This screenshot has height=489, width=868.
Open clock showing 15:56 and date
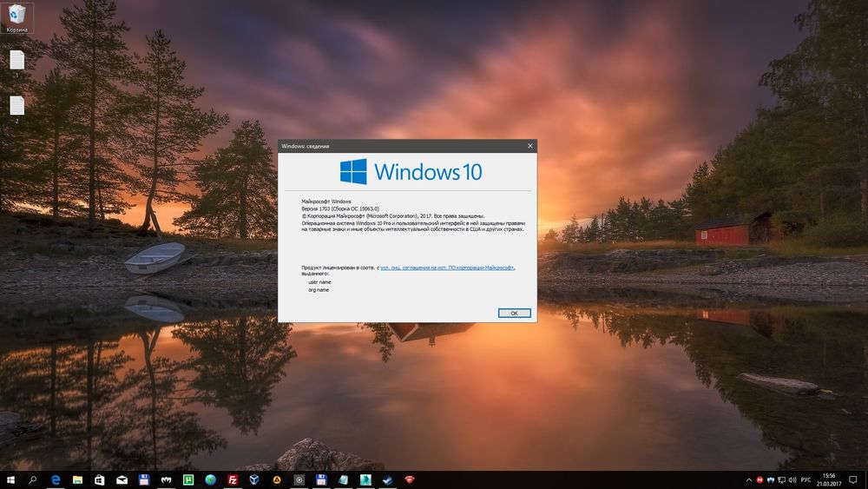tap(829, 479)
